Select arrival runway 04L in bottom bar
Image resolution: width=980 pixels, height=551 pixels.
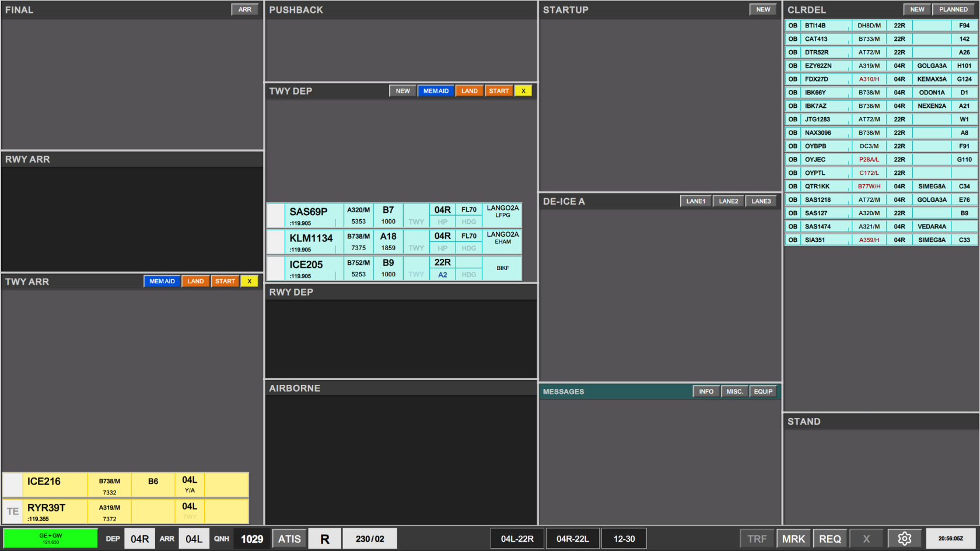[194, 539]
